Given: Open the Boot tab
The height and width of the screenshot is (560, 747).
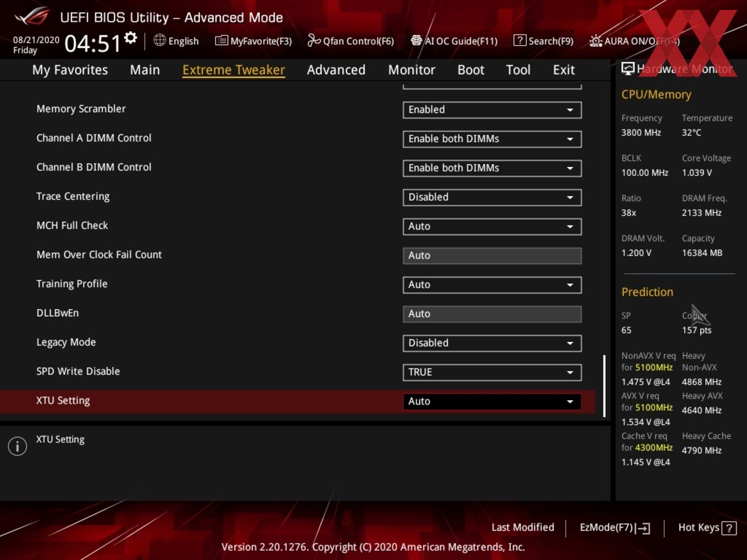Looking at the screenshot, I should click(x=471, y=70).
